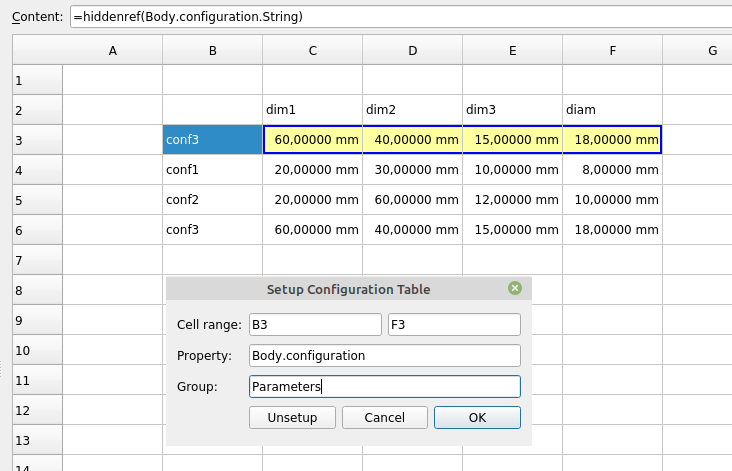Click the Unsetup button

coord(292,418)
